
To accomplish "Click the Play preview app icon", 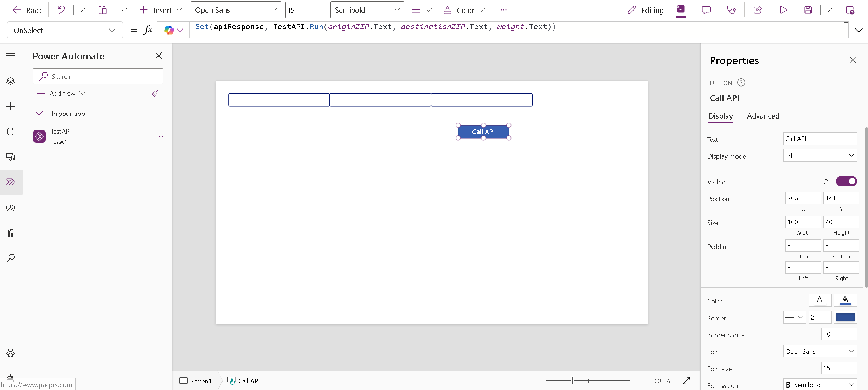I will pyautogui.click(x=783, y=10).
